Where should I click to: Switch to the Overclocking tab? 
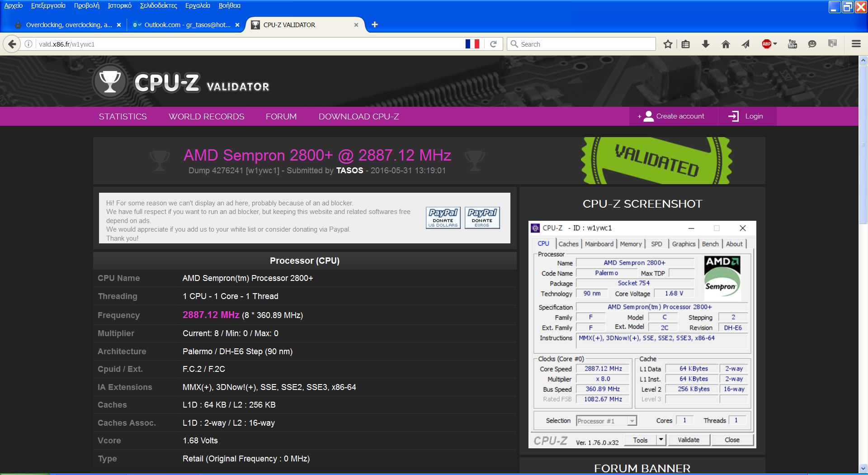(68, 25)
